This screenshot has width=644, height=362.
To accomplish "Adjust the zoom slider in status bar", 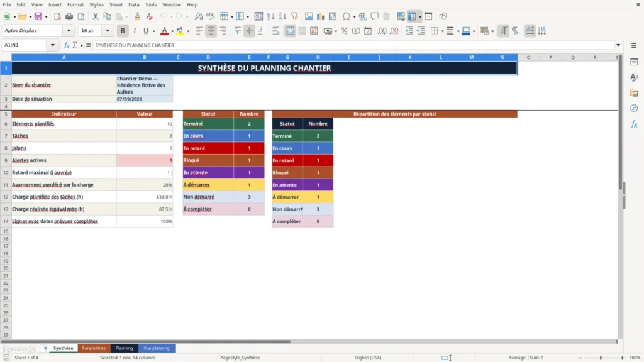I will click(x=601, y=358).
